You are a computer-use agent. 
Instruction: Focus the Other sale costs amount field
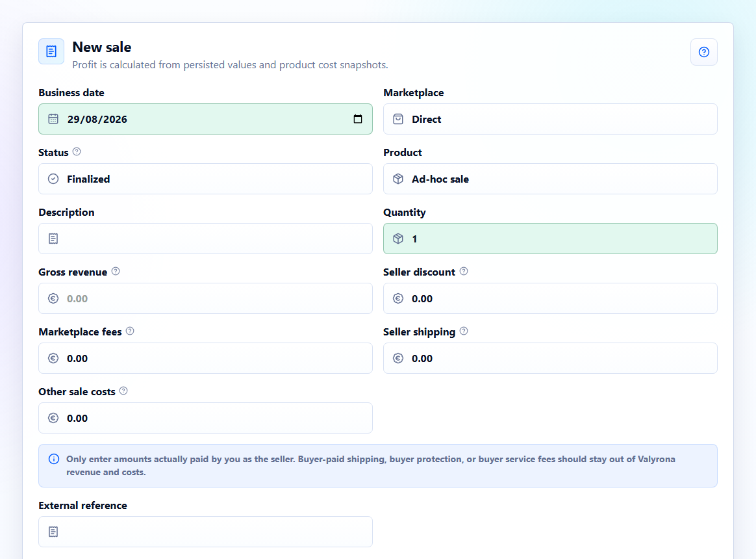205,418
